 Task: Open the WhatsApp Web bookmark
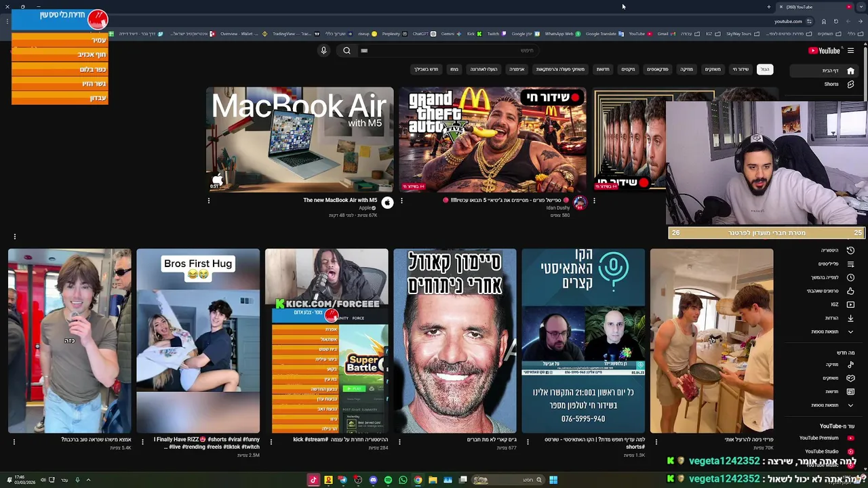tap(561, 33)
